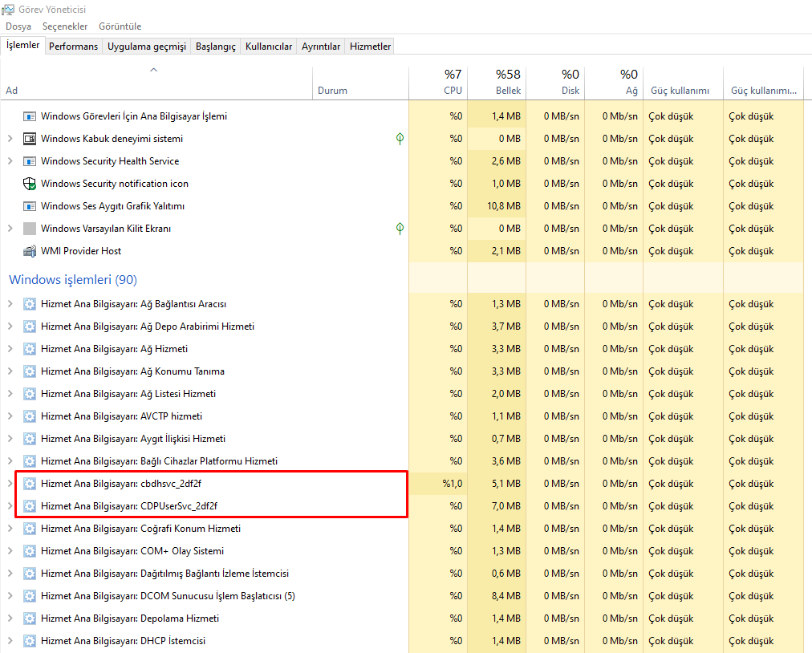
Task: Open the Dosya menu
Action: (x=18, y=26)
